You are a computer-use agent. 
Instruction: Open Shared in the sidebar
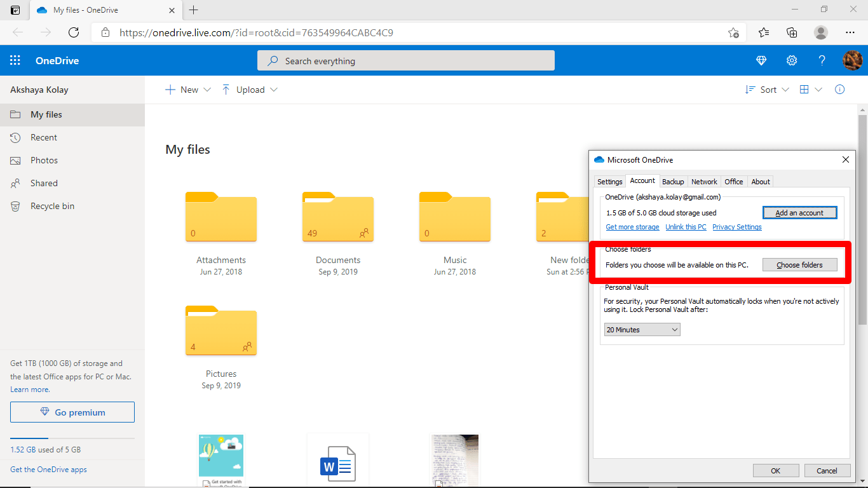[x=72, y=183]
